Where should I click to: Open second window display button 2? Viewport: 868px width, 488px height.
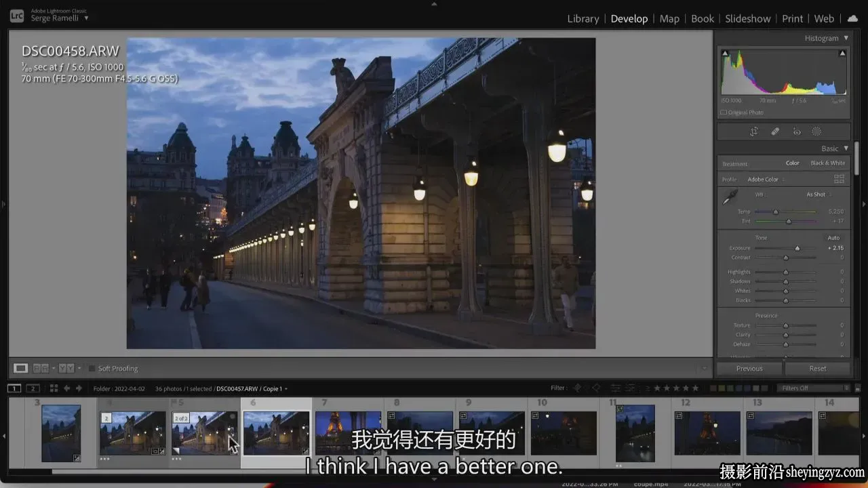pos(33,388)
